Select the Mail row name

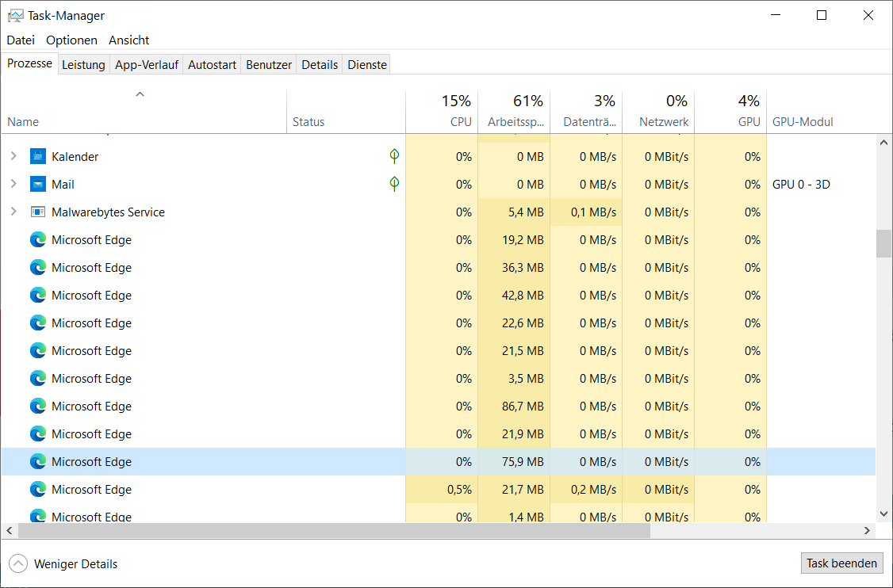click(63, 185)
